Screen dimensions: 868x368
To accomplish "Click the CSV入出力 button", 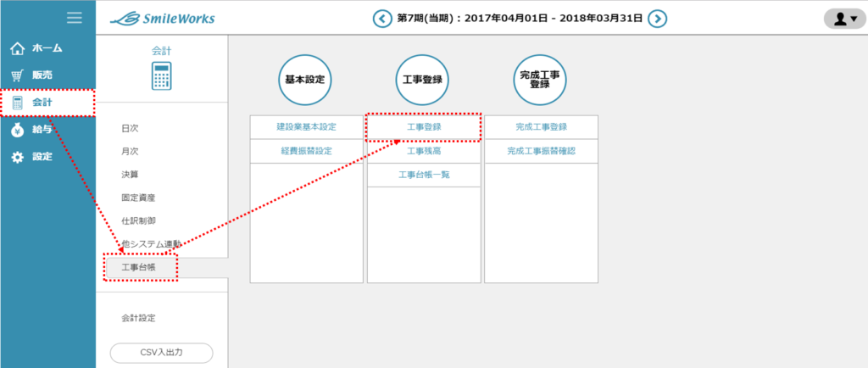I will pyautogui.click(x=162, y=353).
